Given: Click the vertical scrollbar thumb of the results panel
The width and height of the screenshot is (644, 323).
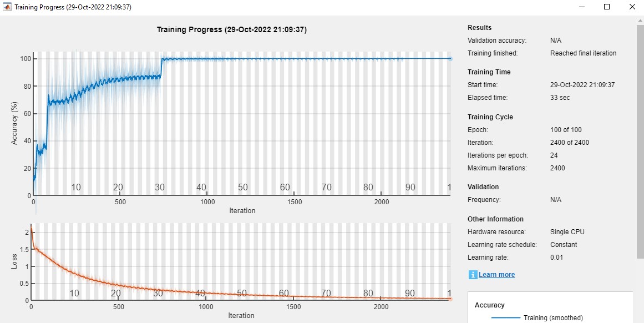Looking at the screenshot, I should tap(640, 139).
